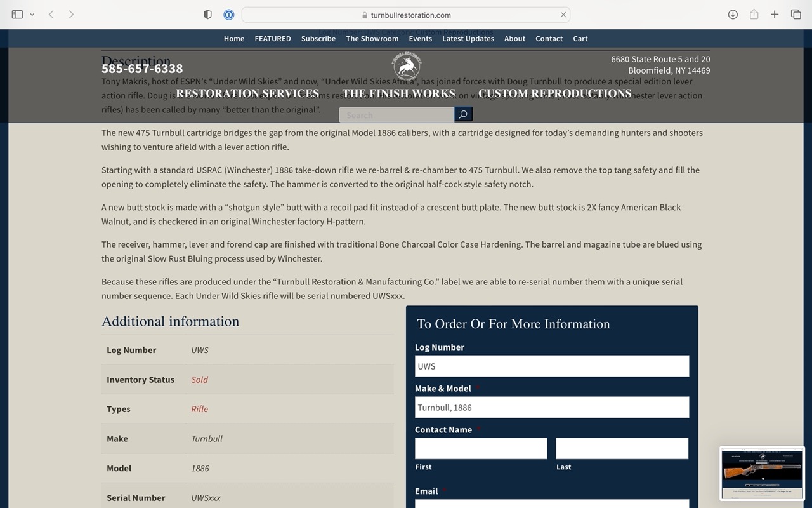Click the First name input field
The width and height of the screenshot is (812, 508).
481,448
